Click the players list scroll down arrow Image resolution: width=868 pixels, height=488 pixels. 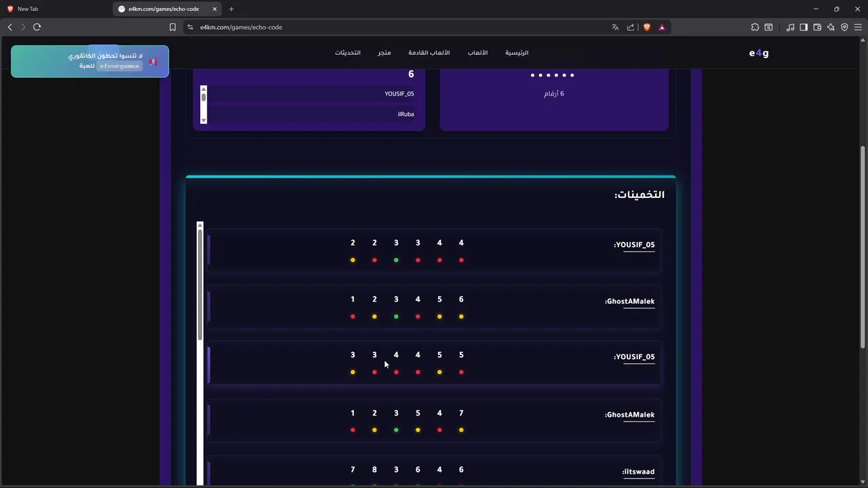[203, 120]
